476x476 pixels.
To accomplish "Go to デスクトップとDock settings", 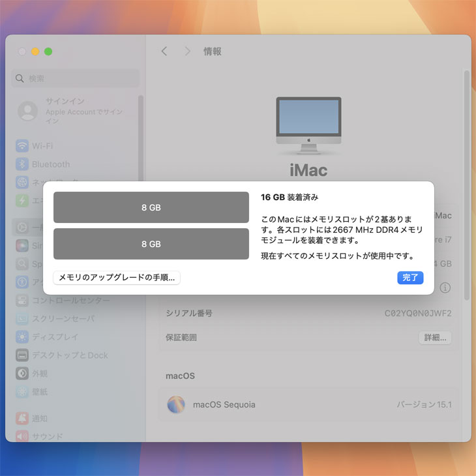I will tap(70, 355).
